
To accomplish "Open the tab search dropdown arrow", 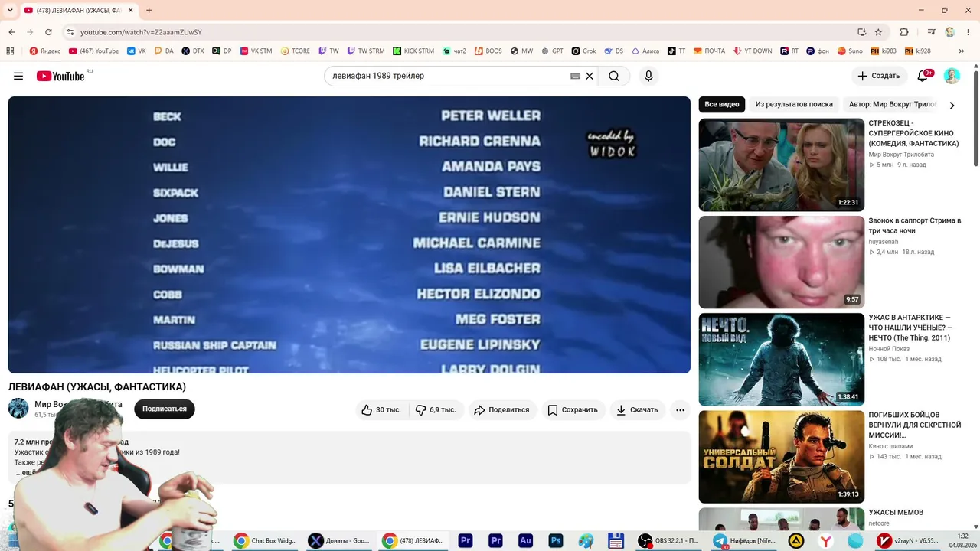I will click(10, 10).
